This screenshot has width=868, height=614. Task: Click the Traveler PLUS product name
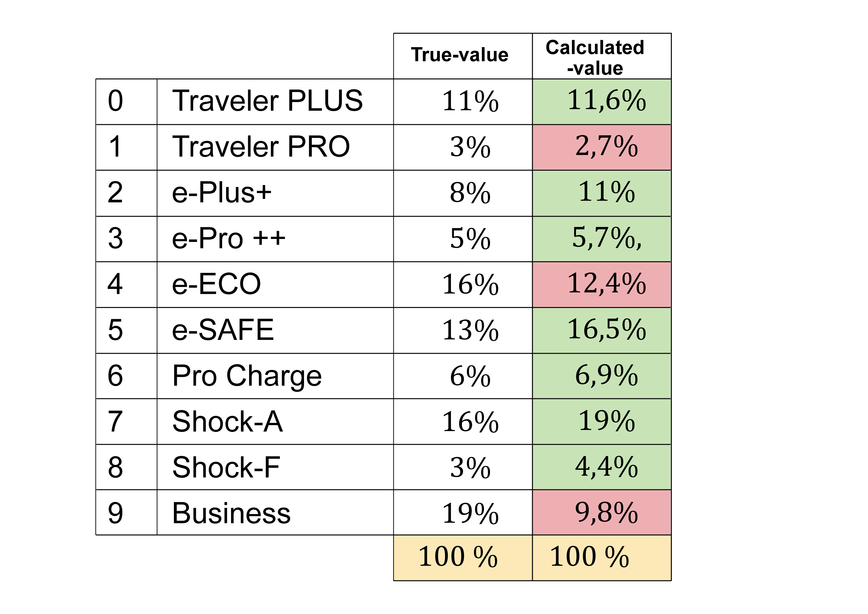pyautogui.click(x=267, y=101)
